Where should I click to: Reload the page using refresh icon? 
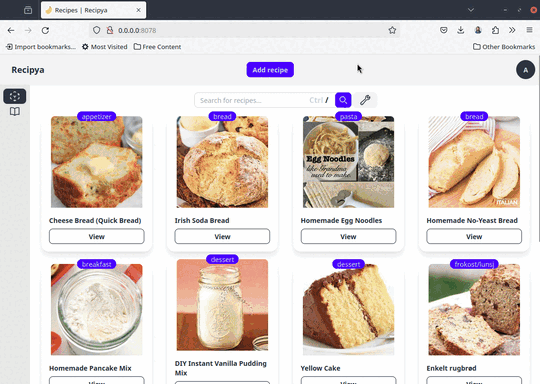(x=45, y=30)
